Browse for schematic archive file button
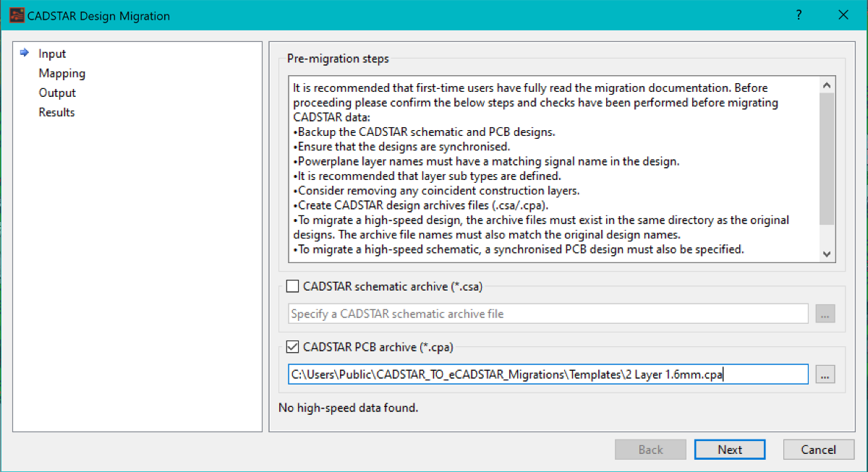This screenshot has width=868, height=472. click(x=825, y=314)
